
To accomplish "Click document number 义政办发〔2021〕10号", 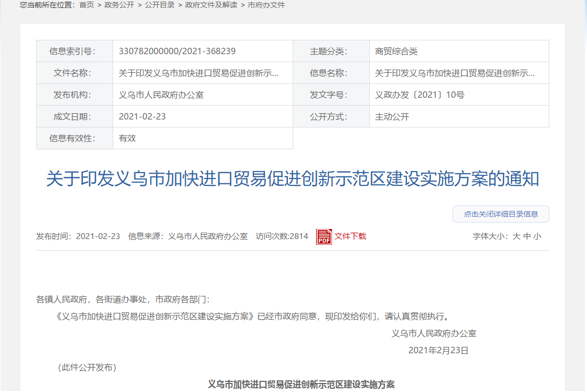I will click(420, 95).
